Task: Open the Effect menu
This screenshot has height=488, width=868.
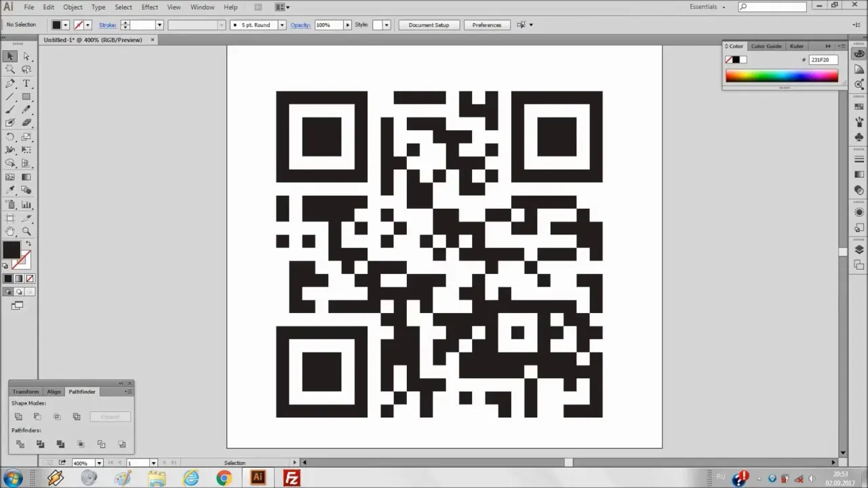Action: point(150,7)
